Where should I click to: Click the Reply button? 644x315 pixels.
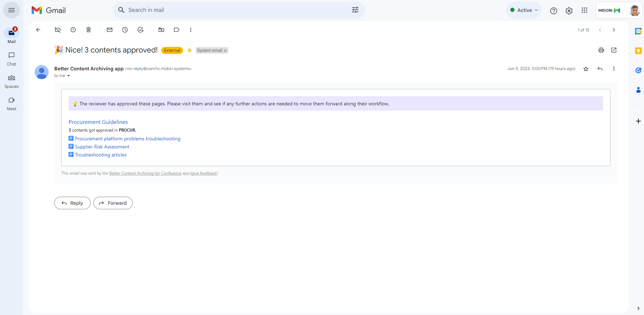(x=72, y=203)
